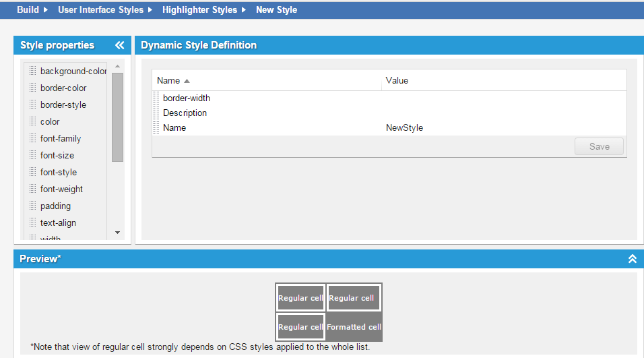Click the Value column header

coord(397,80)
